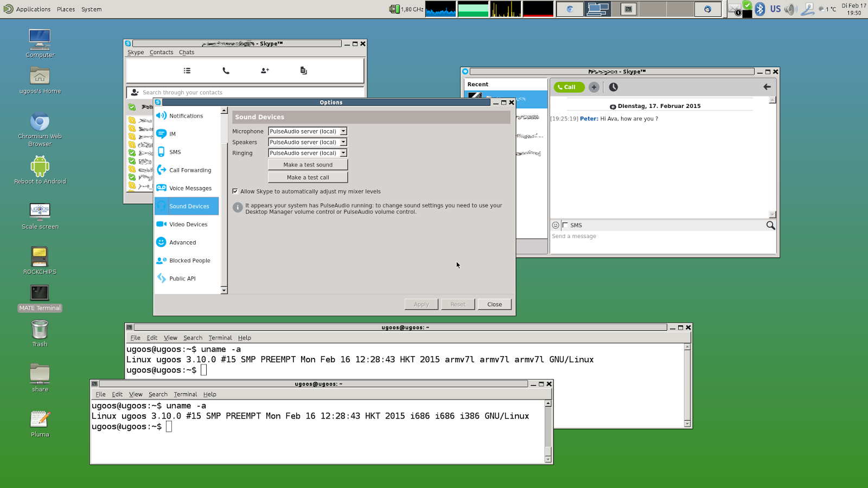Screen dimensions: 868x488
Task: Click the Close button in Options
Action: (x=494, y=304)
